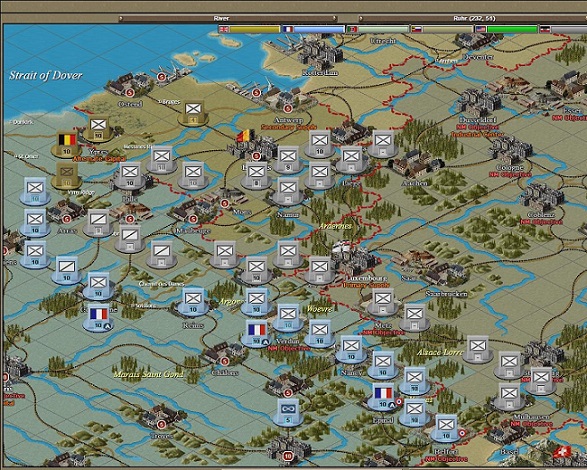Click the green USA morale bar
Image resolution: width=587 pixels, height=470 pixels.
coord(512,29)
